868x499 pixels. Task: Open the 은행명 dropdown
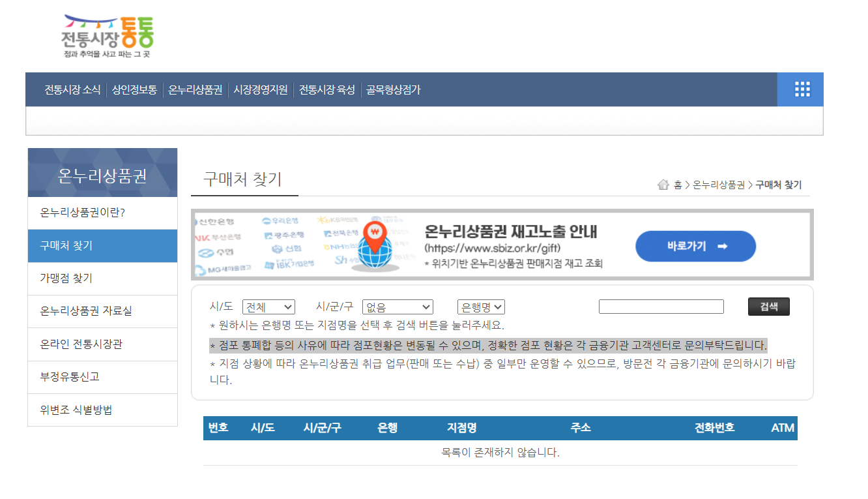481,307
